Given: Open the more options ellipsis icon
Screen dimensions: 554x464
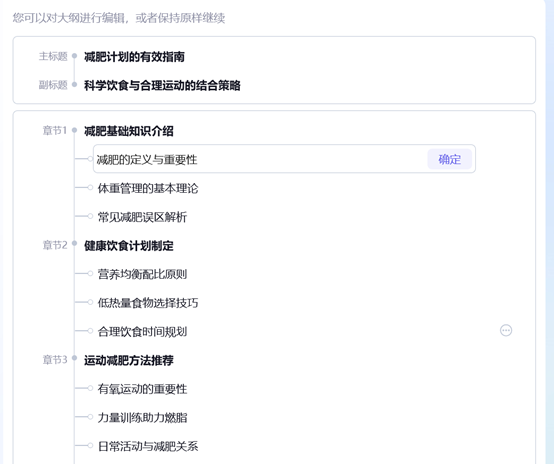Looking at the screenshot, I should (x=506, y=330).
